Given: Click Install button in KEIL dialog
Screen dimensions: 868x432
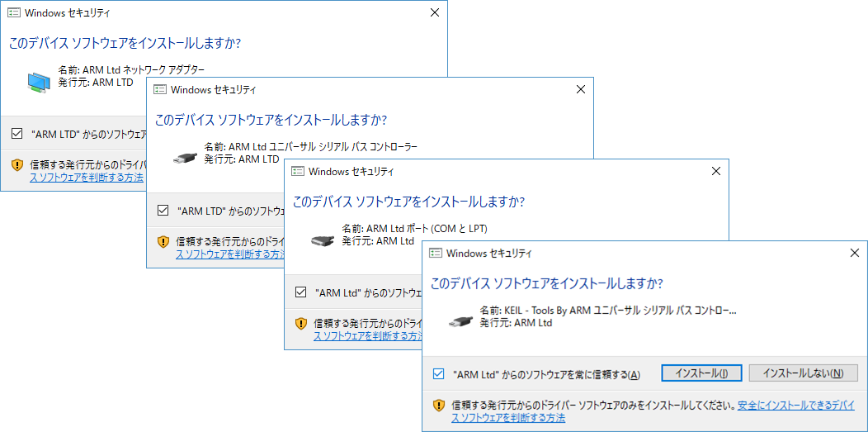Looking at the screenshot, I should coord(701,373).
